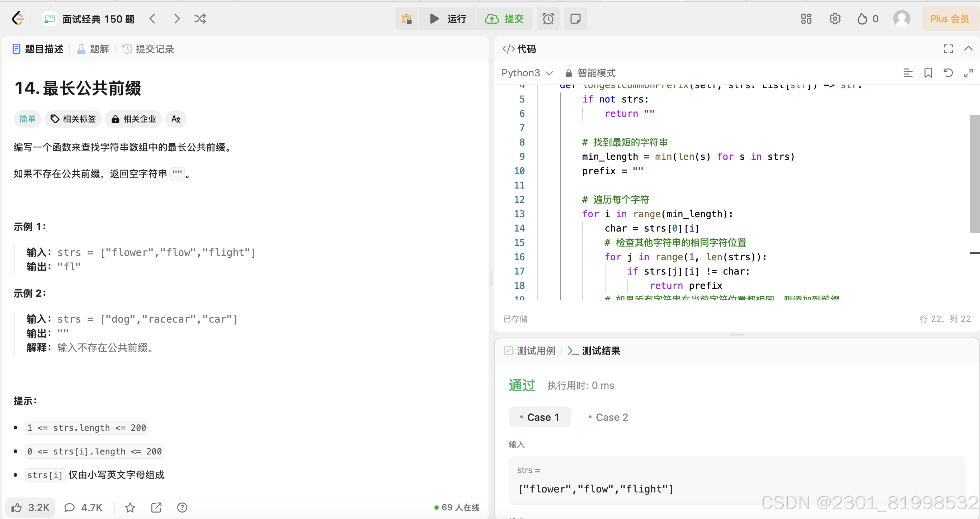This screenshot has height=519, width=980.
Task: Switch to the 测试用例 tab
Action: click(529, 350)
